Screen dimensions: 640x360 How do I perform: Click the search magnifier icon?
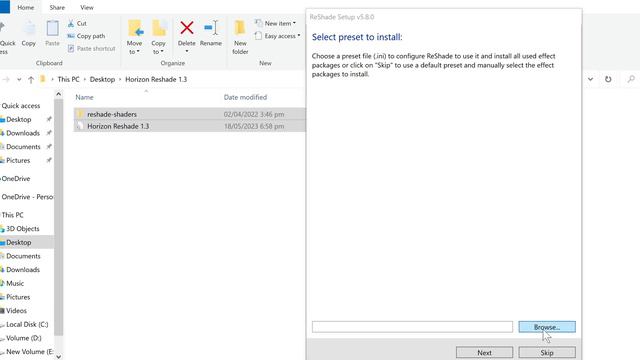[x=631, y=79]
